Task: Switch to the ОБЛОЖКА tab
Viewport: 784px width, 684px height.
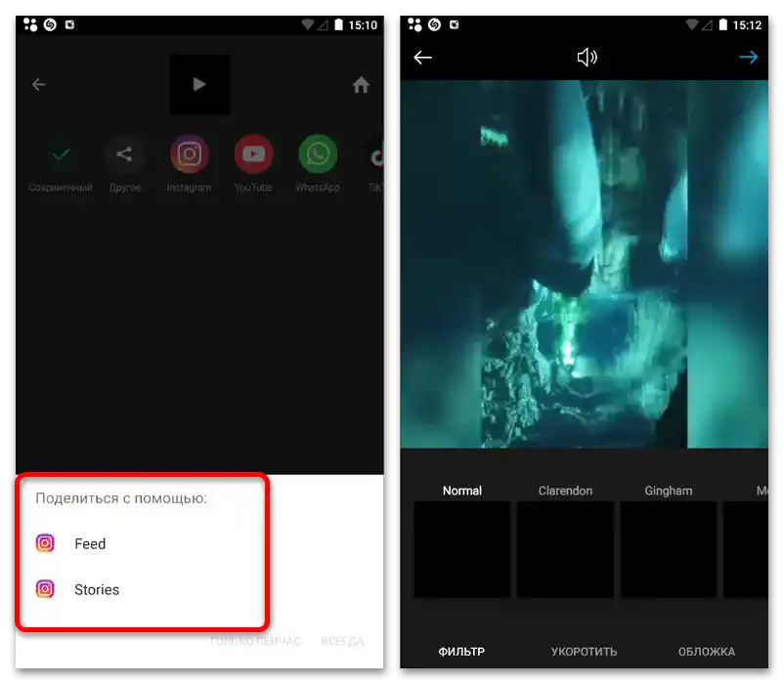Action: pyautogui.click(x=707, y=652)
